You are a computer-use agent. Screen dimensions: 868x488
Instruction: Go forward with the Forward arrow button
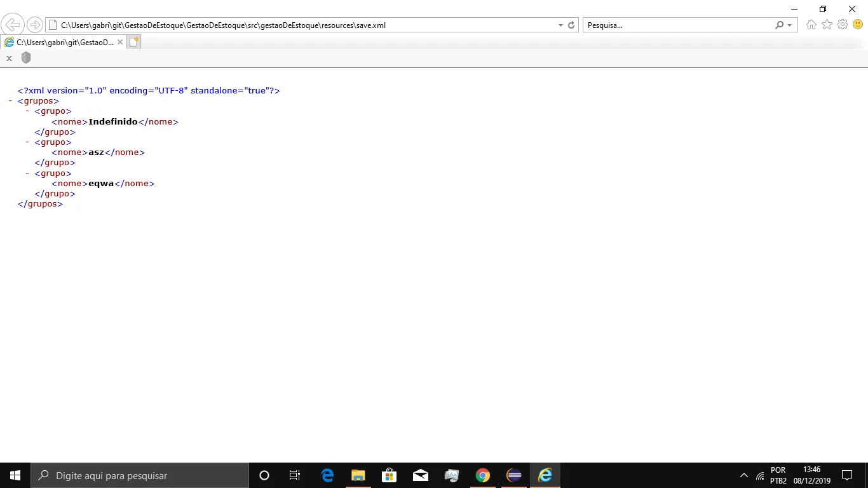click(35, 25)
